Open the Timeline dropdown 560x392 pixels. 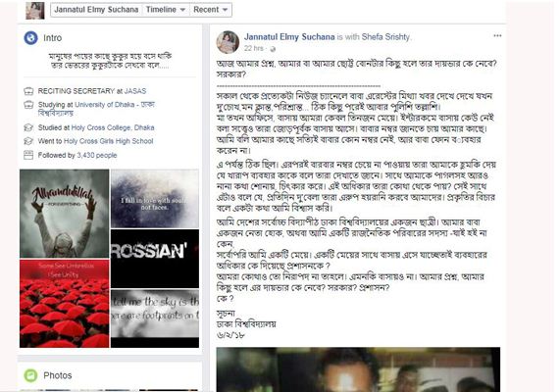click(166, 10)
